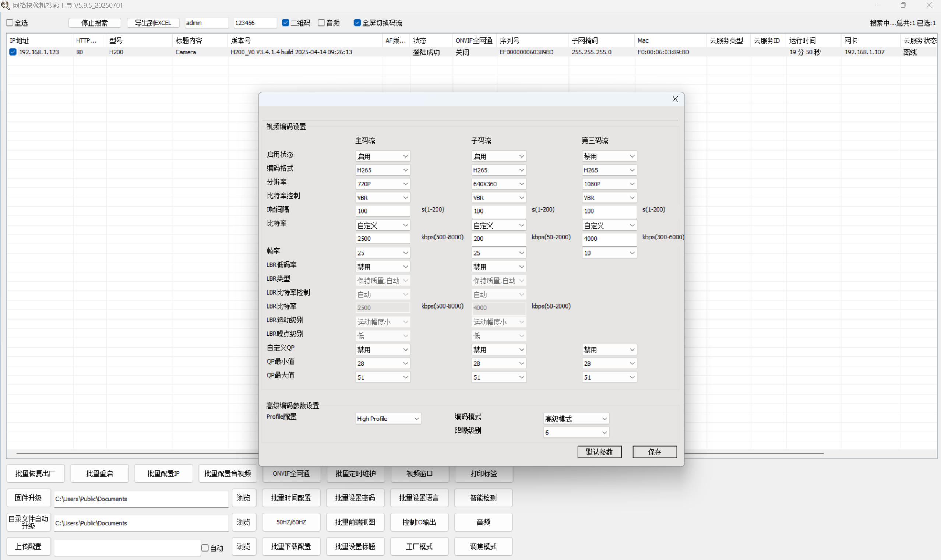This screenshot has width=941, height=560.
Task: Click the 工厂模式 button
Action: pyautogui.click(x=419, y=546)
